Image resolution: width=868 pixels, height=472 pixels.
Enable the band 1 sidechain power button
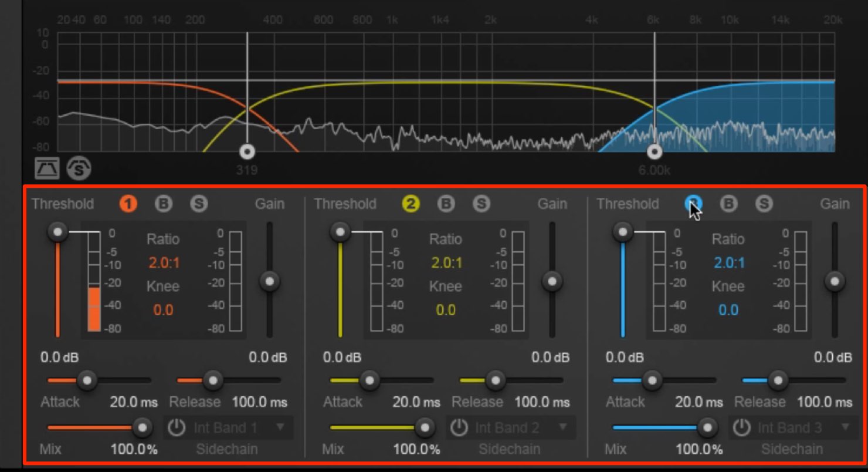pyautogui.click(x=177, y=428)
